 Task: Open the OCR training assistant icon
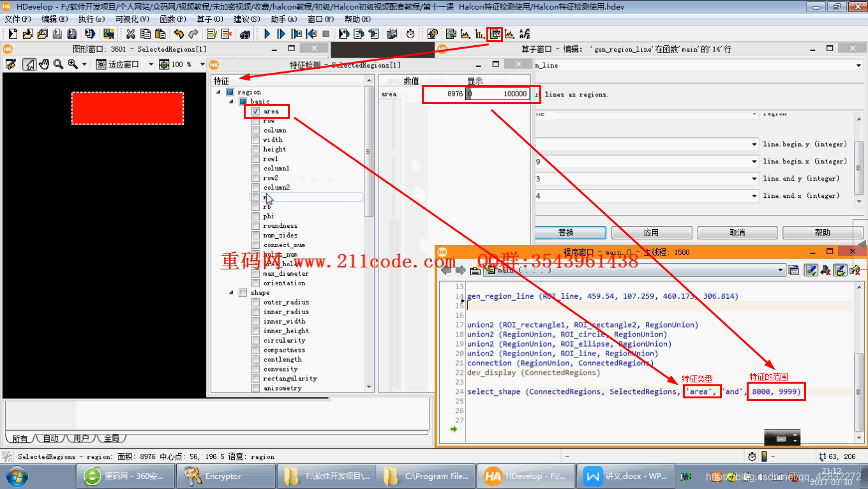click(x=525, y=34)
